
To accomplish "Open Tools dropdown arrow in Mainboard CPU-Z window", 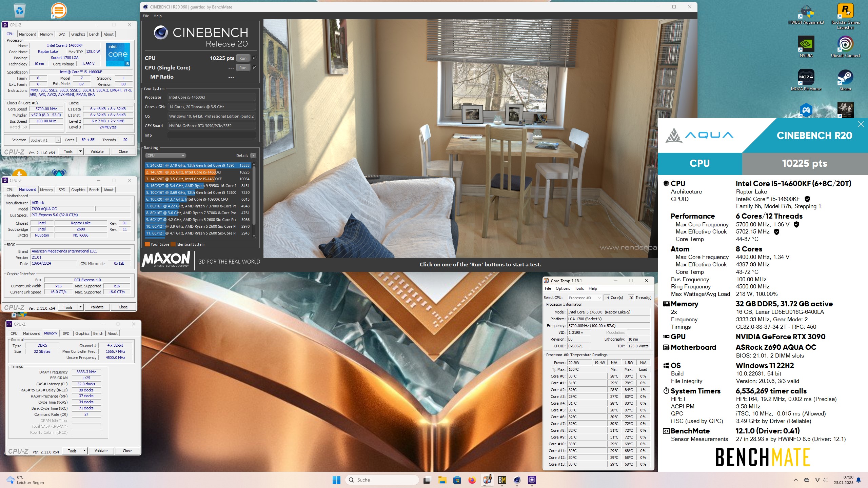I will pyautogui.click(x=81, y=307).
